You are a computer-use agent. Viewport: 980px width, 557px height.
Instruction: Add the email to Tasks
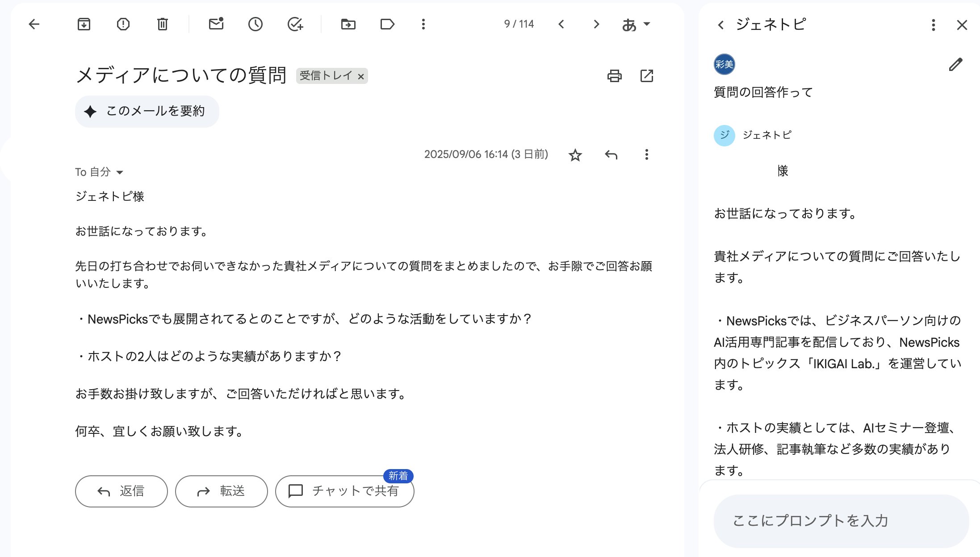pos(295,24)
